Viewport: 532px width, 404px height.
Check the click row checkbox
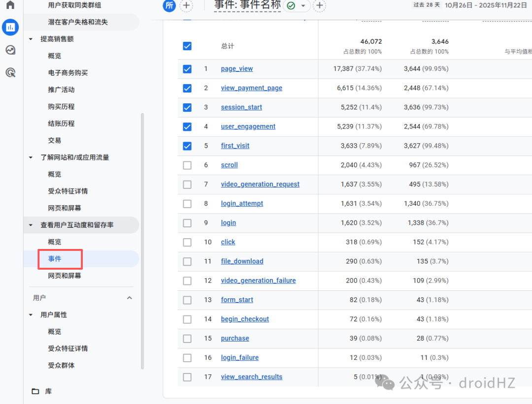tap(187, 242)
